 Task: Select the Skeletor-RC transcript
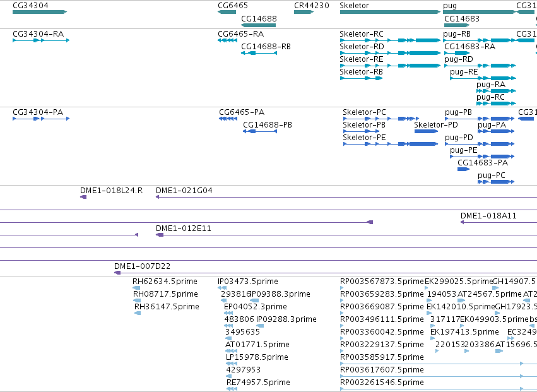click(362, 34)
